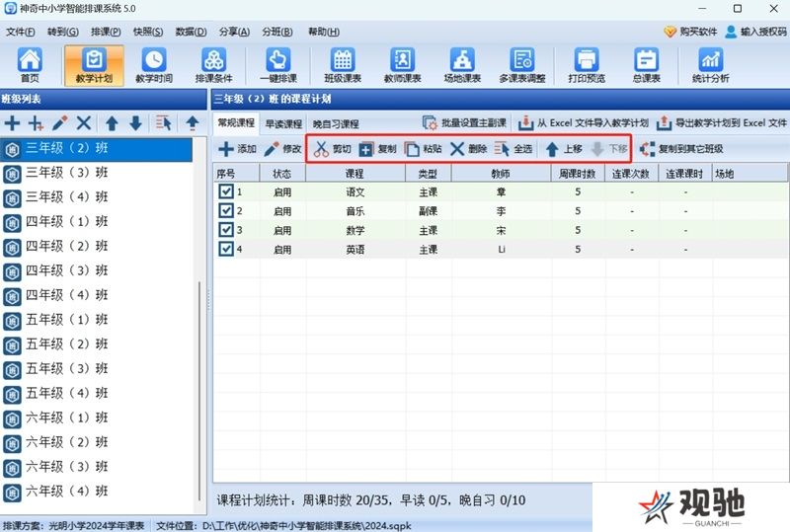790x532 pixels.
Task: Click the 添加 course button
Action: click(x=237, y=149)
